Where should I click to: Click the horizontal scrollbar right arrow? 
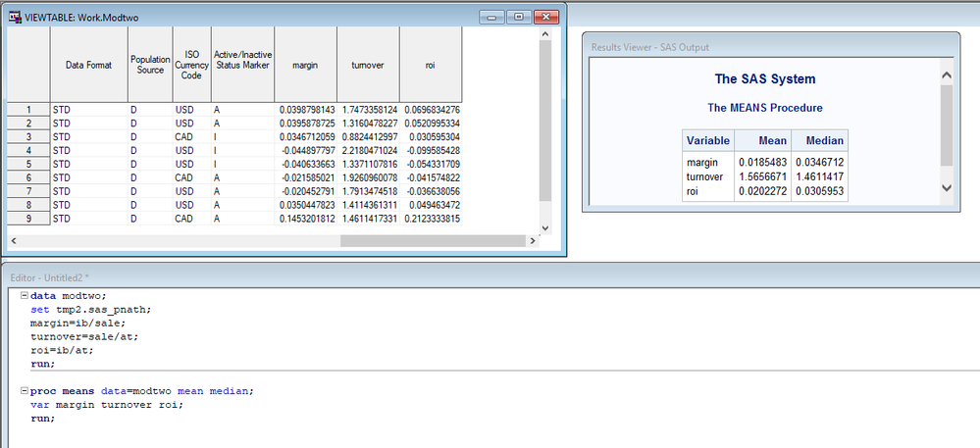coord(533,240)
